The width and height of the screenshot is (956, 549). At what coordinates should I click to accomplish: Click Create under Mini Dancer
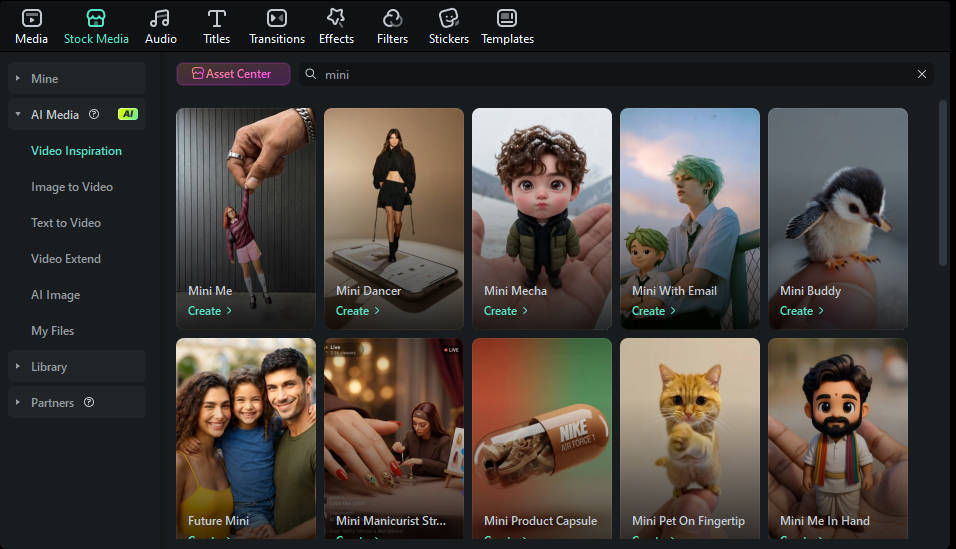[x=358, y=310]
